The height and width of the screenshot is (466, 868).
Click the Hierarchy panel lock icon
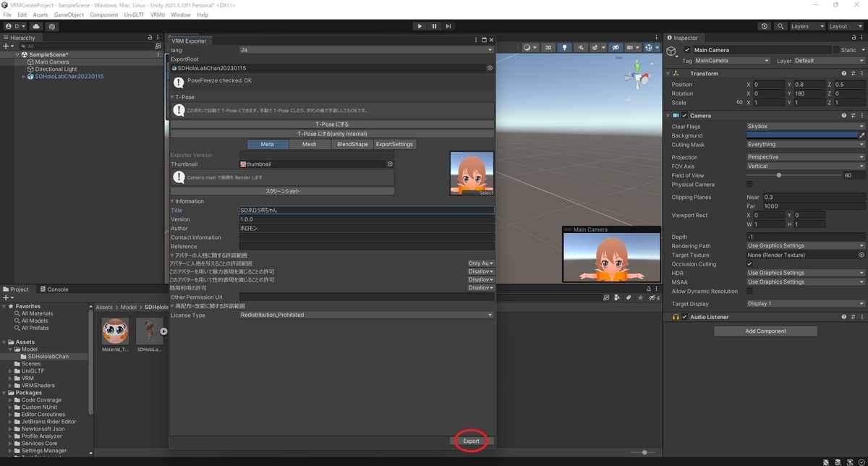click(x=150, y=38)
